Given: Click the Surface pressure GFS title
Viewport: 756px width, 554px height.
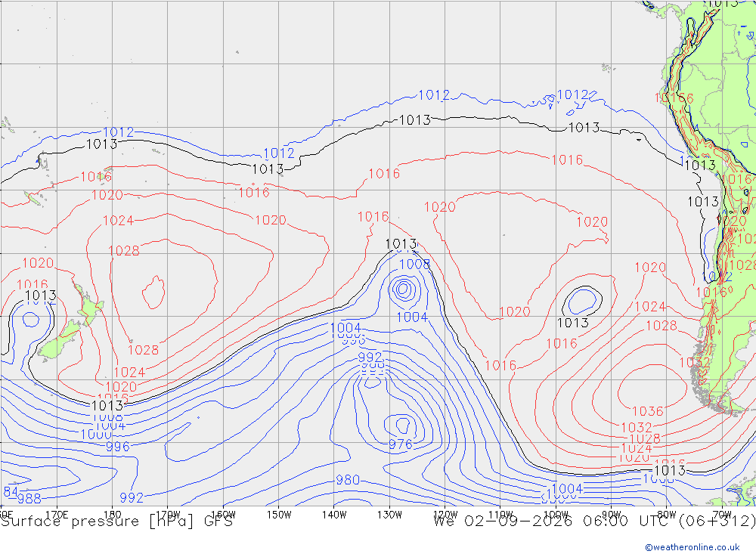Looking at the screenshot, I should 116,522.
